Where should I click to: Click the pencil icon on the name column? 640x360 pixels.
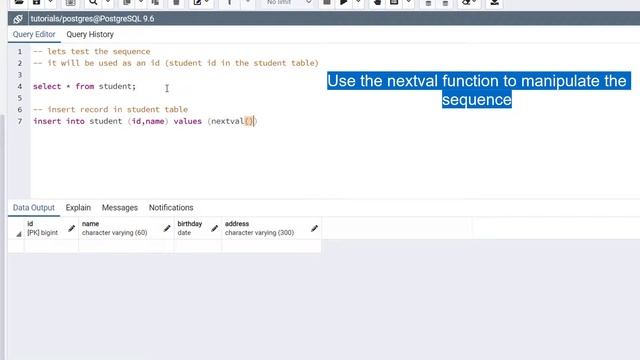[167, 228]
